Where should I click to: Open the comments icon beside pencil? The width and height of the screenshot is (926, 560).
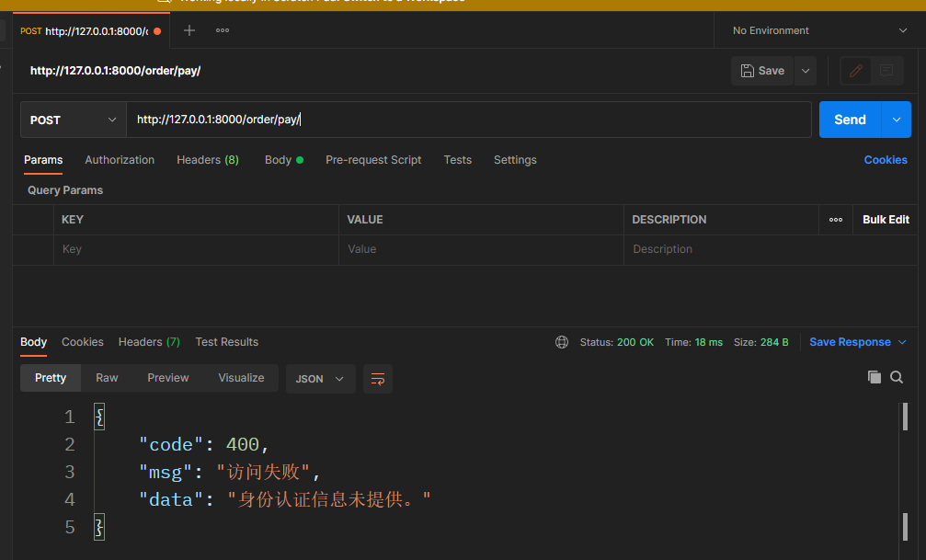coord(886,71)
